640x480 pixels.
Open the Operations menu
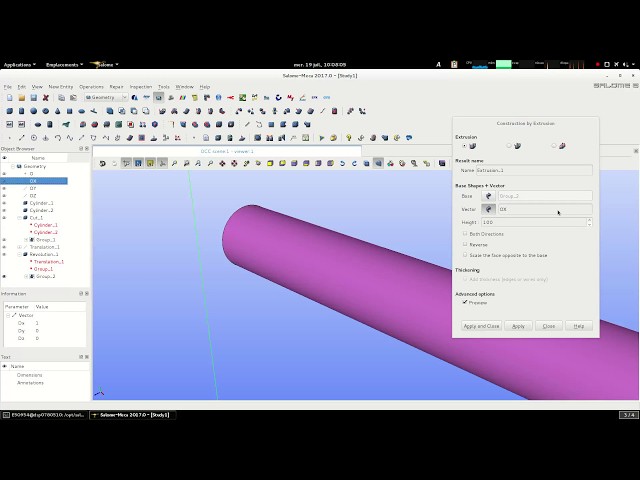click(x=91, y=87)
